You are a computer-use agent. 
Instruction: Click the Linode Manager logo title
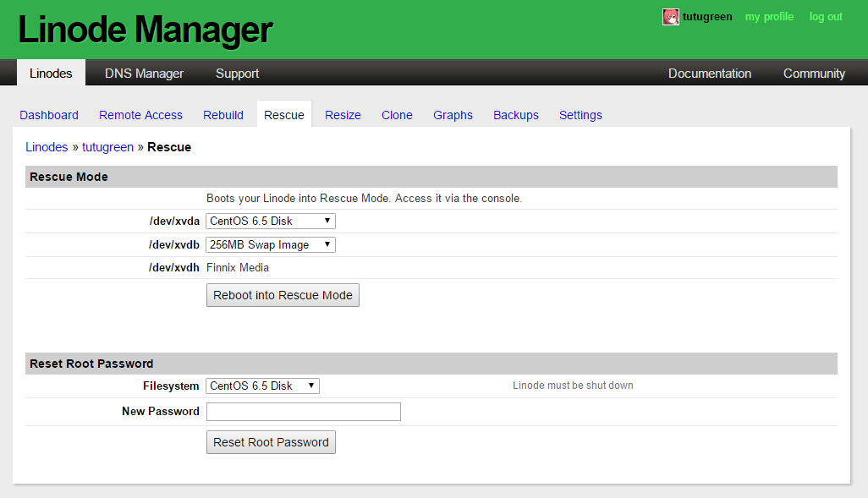tap(146, 30)
